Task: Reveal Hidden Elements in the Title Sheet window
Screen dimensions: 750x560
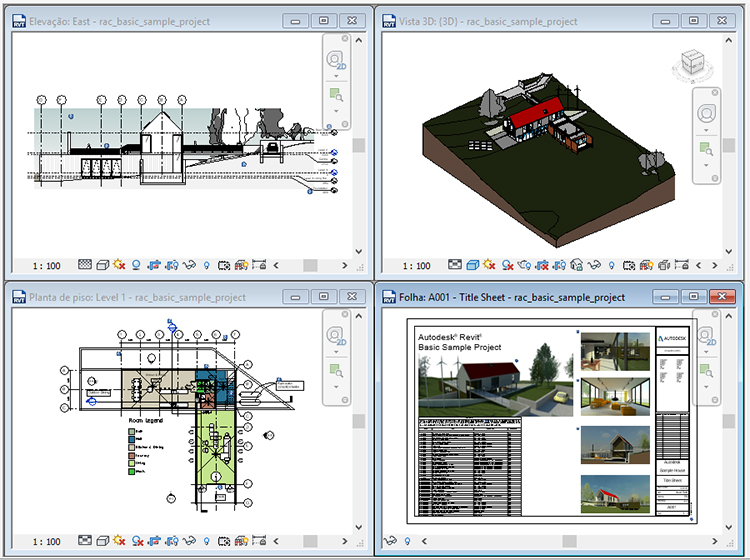Action: click(x=408, y=541)
